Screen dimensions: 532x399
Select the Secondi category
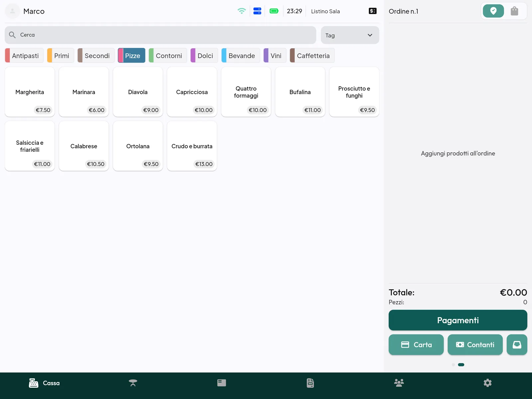[96, 56]
